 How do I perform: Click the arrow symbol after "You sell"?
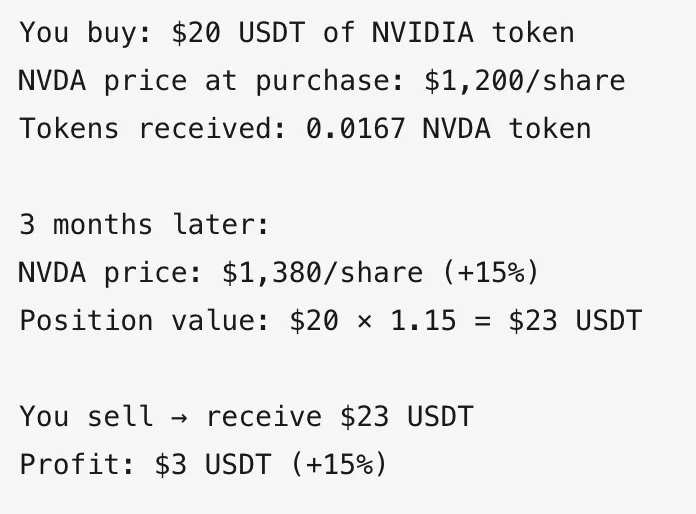(x=179, y=417)
